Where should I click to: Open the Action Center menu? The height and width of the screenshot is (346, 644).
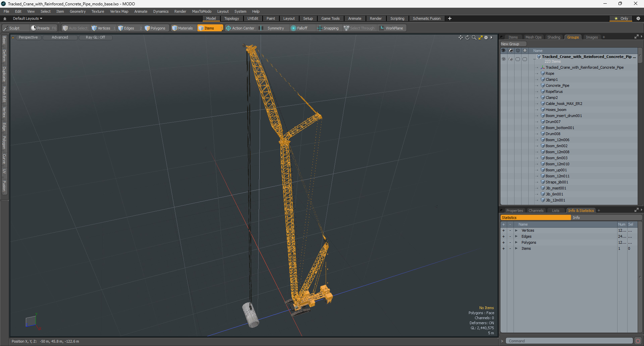[240, 28]
